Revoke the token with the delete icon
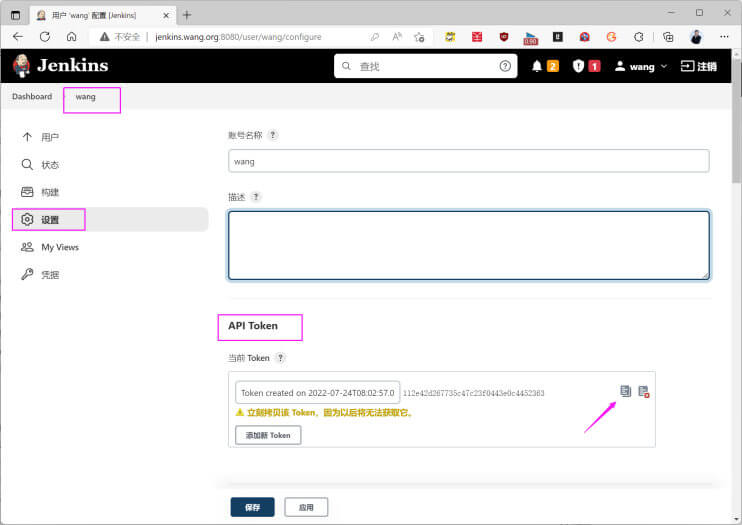742x525 pixels. pos(644,392)
